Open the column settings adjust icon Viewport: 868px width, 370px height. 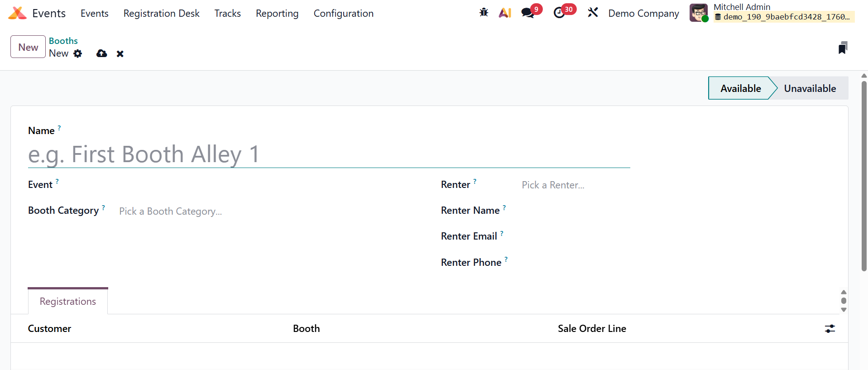point(830,329)
